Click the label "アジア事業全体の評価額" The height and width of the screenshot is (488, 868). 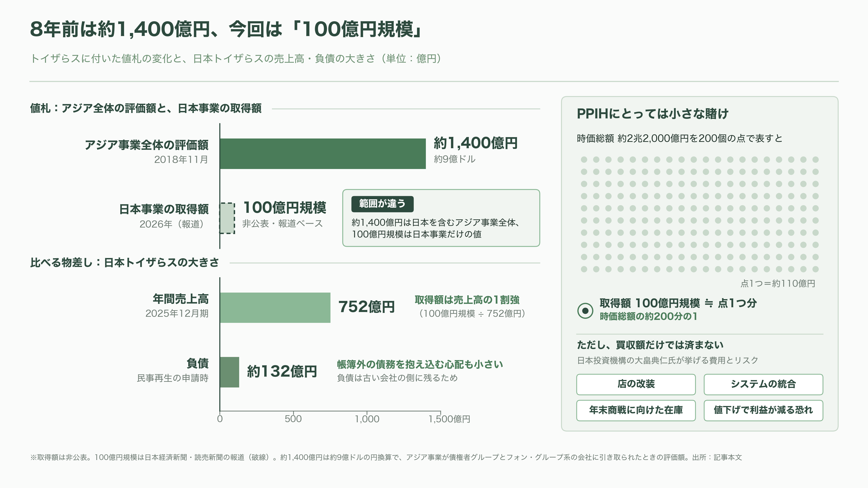pyautogui.click(x=146, y=145)
